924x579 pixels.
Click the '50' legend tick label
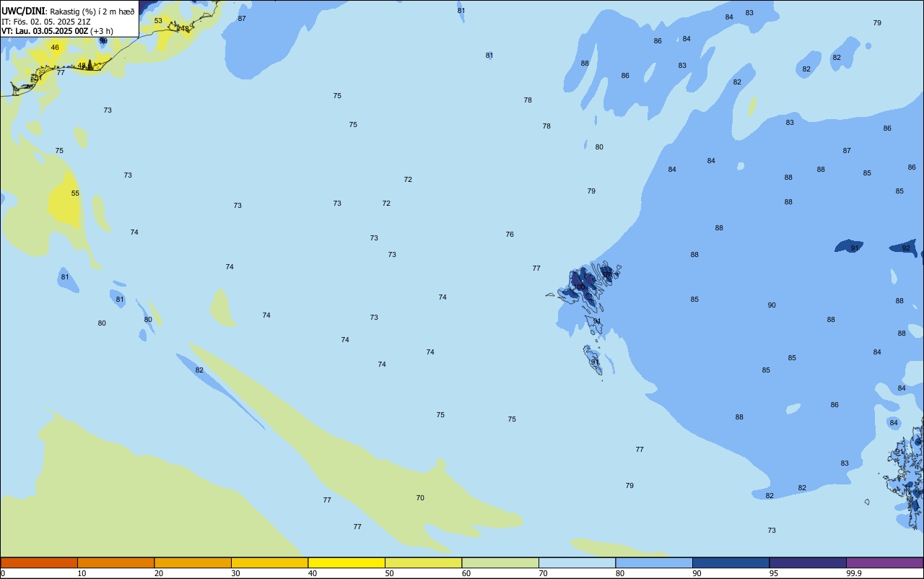point(389,573)
